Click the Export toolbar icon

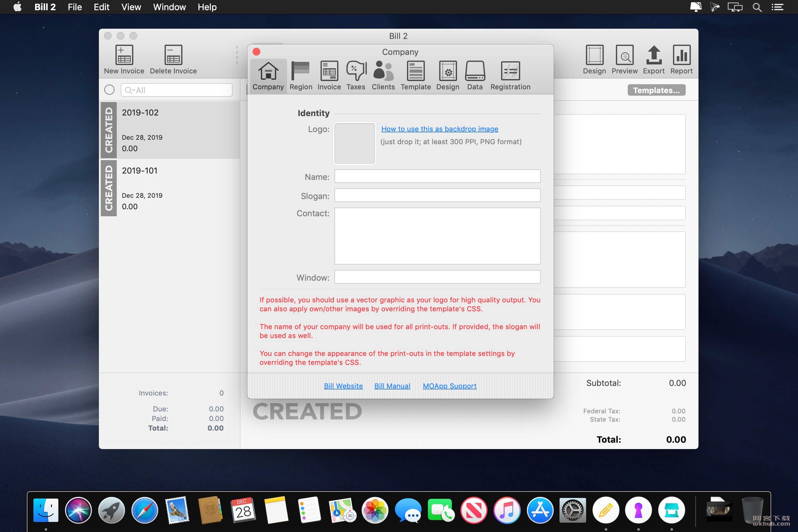[654, 60]
